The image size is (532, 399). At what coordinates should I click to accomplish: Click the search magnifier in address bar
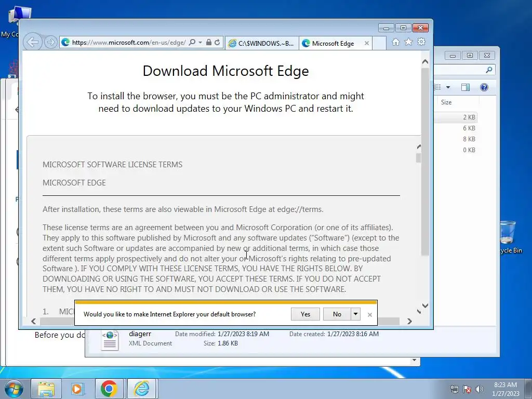point(192,43)
